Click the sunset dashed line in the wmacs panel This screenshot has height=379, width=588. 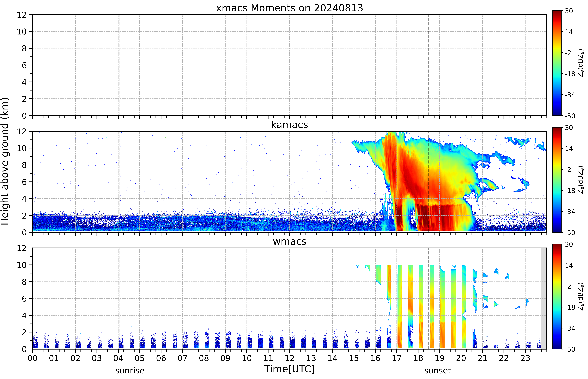[429, 299]
